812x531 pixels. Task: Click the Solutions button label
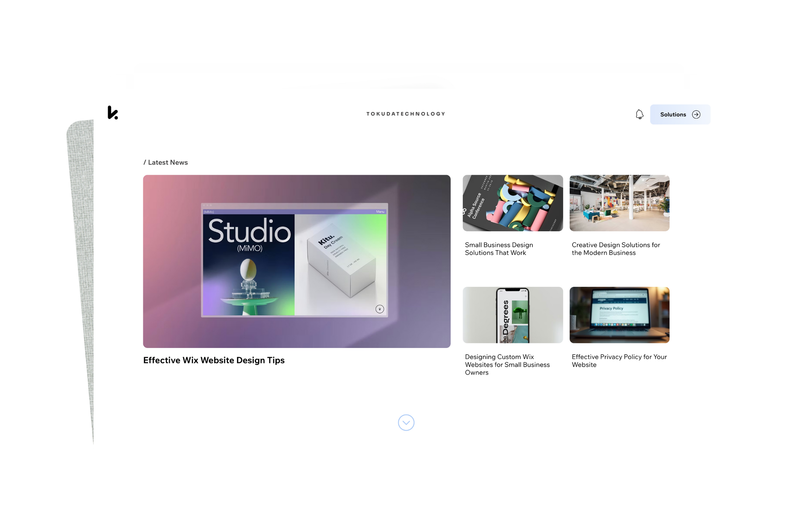pyautogui.click(x=673, y=114)
